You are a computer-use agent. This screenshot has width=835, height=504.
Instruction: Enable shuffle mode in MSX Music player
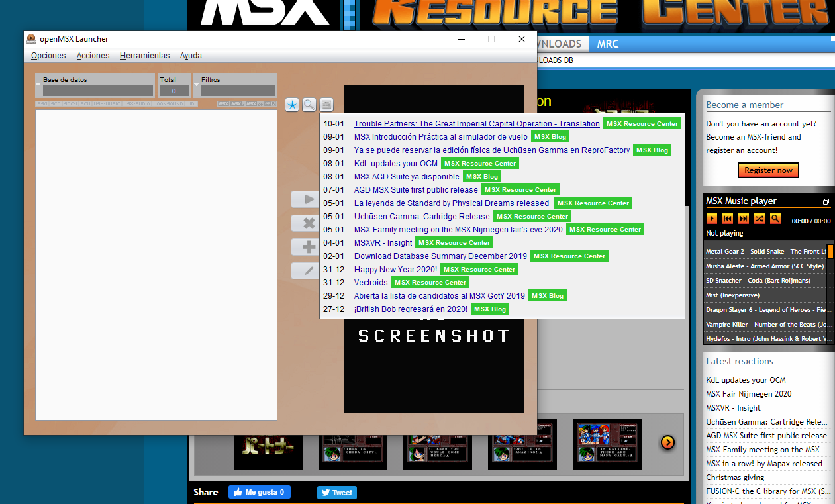(760, 218)
